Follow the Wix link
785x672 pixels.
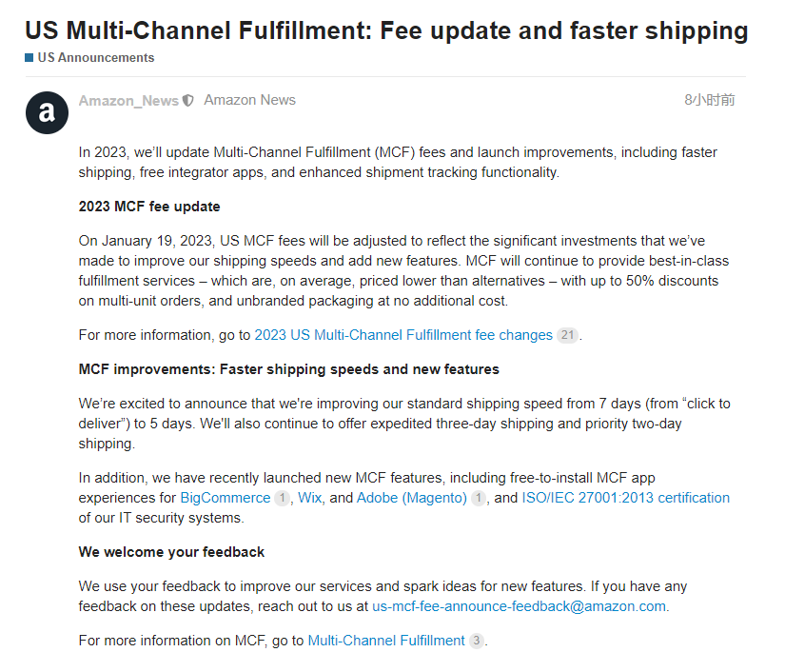(x=309, y=498)
